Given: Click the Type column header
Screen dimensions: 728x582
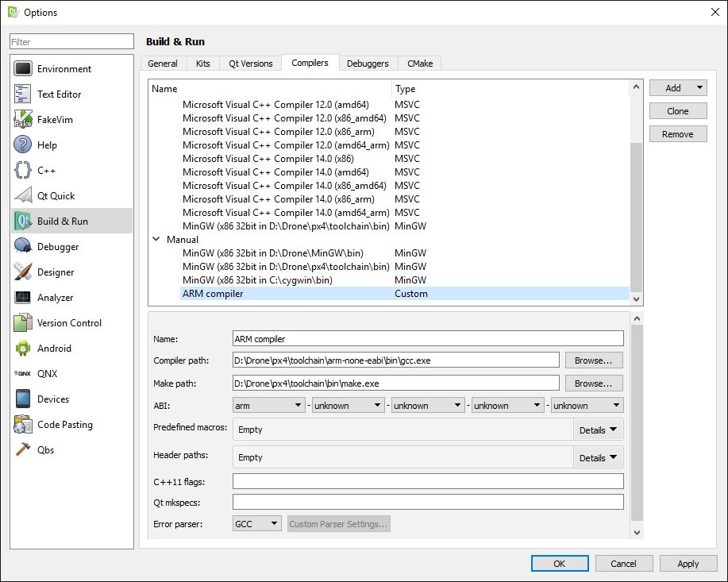Looking at the screenshot, I should (510, 89).
